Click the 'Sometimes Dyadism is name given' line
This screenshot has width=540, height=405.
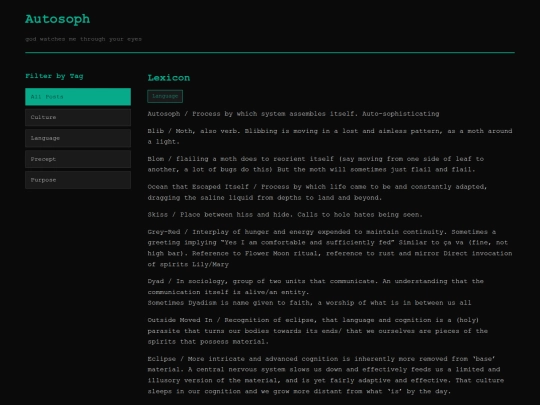(309, 303)
